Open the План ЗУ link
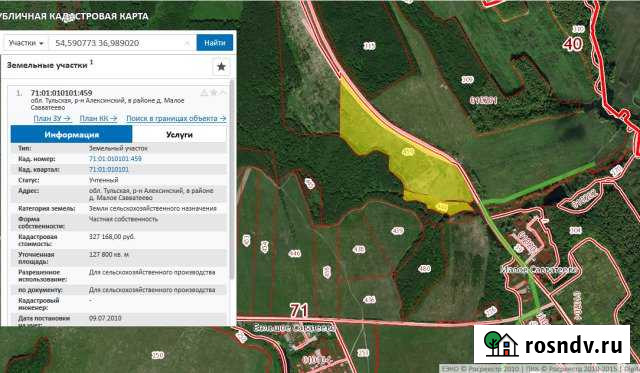 click(x=52, y=118)
